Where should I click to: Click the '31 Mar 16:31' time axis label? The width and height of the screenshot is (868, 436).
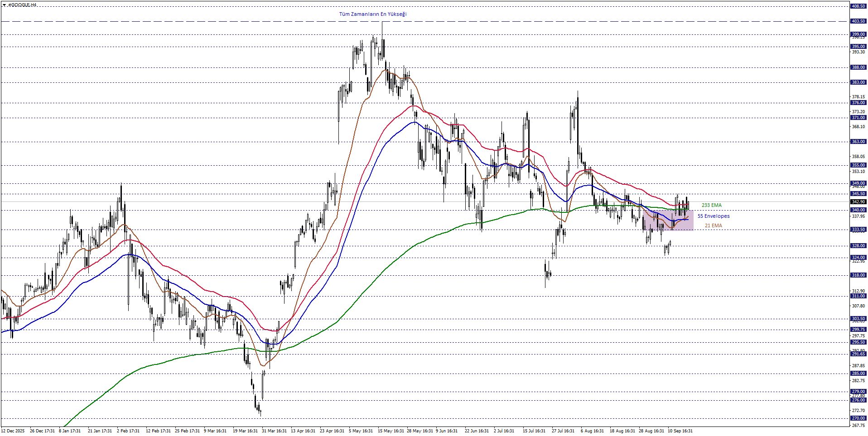pos(274,431)
